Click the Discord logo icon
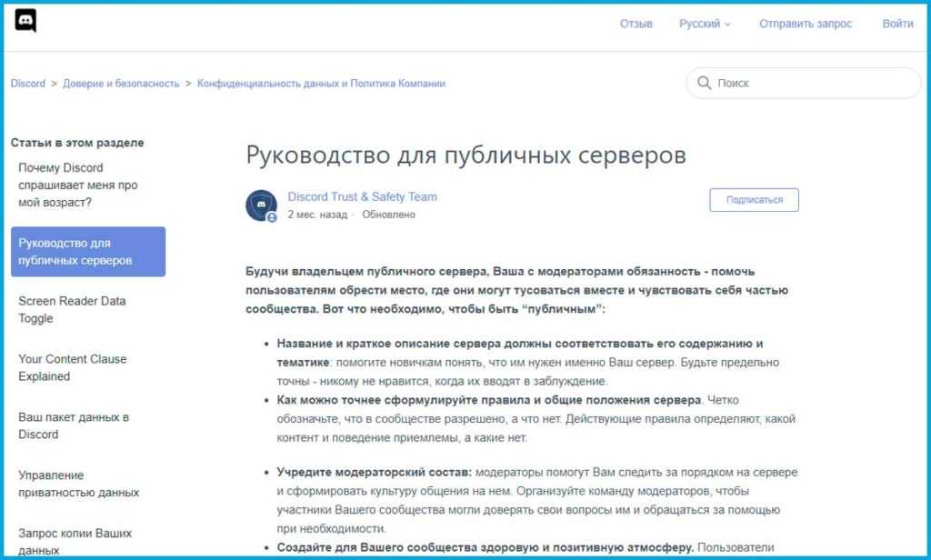 point(25,21)
